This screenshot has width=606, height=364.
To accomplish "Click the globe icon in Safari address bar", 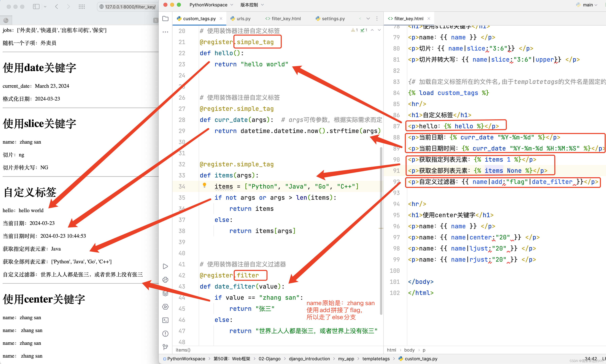I will tap(102, 7).
